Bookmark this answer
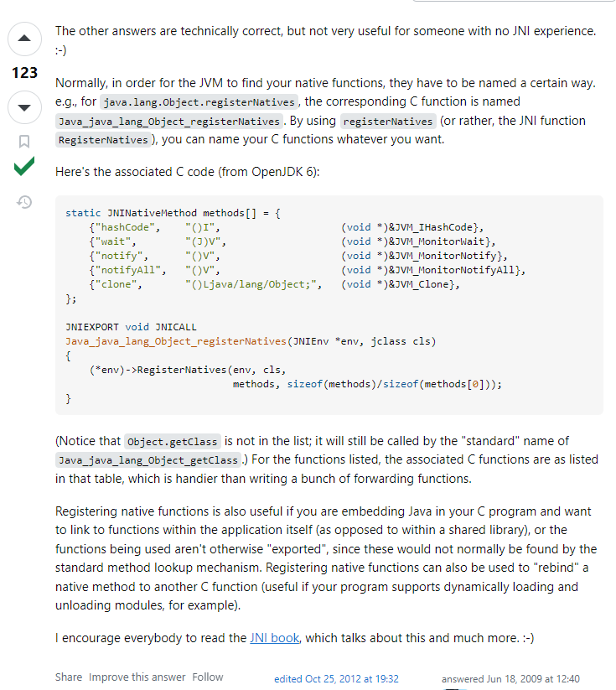The height and width of the screenshot is (690, 616). click(x=24, y=140)
